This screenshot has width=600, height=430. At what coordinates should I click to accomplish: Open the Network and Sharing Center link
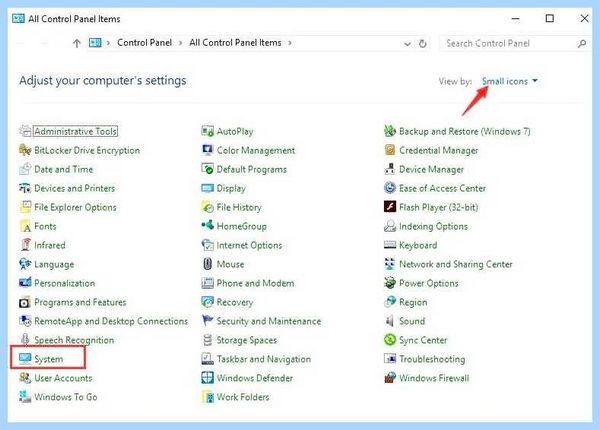coord(455,264)
